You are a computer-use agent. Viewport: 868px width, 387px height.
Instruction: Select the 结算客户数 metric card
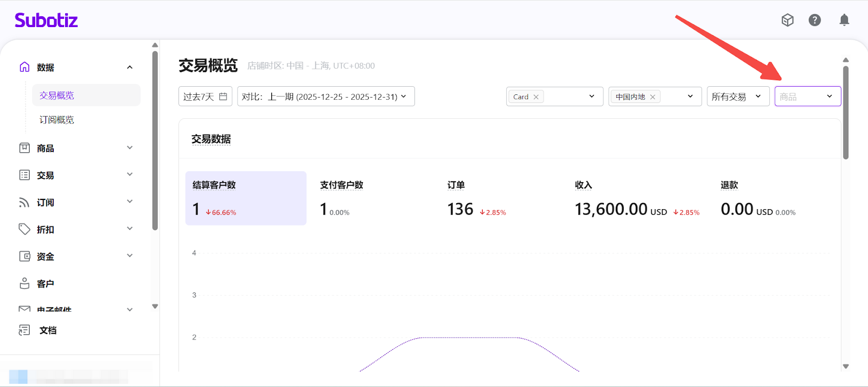point(246,198)
